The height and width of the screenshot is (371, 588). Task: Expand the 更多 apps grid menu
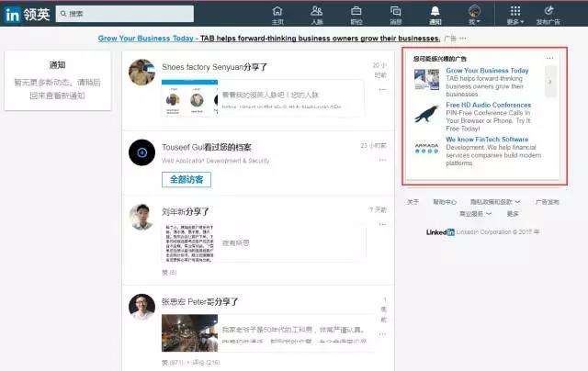[515, 15]
